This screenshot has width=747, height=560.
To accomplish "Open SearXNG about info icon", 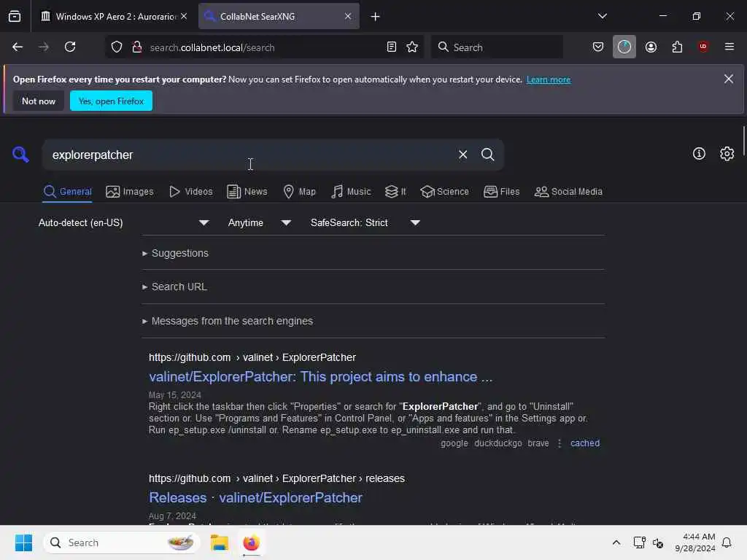I will pyautogui.click(x=699, y=153).
